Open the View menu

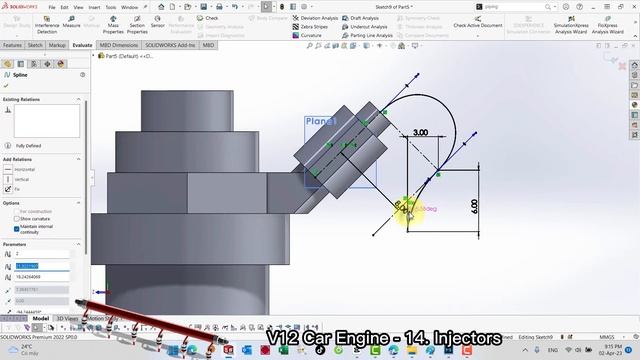point(78,7)
